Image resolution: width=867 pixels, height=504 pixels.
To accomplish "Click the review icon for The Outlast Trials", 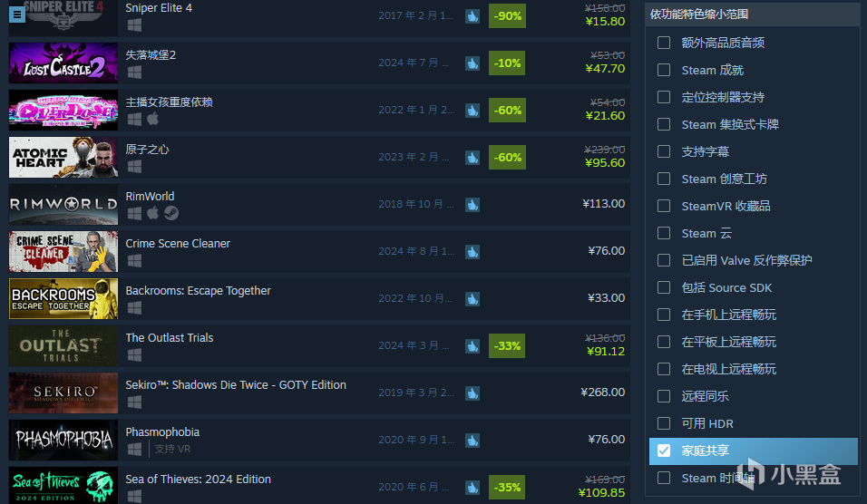I will coord(472,346).
